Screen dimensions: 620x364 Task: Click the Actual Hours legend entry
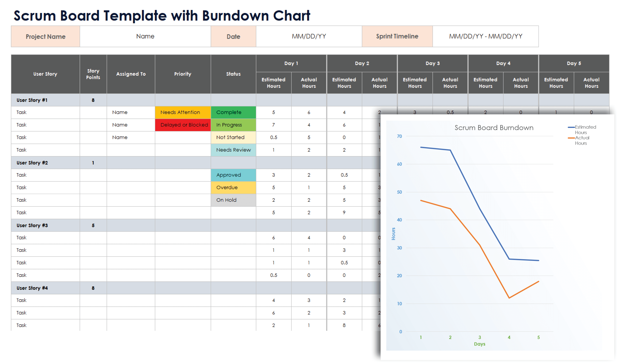pos(582,140)
